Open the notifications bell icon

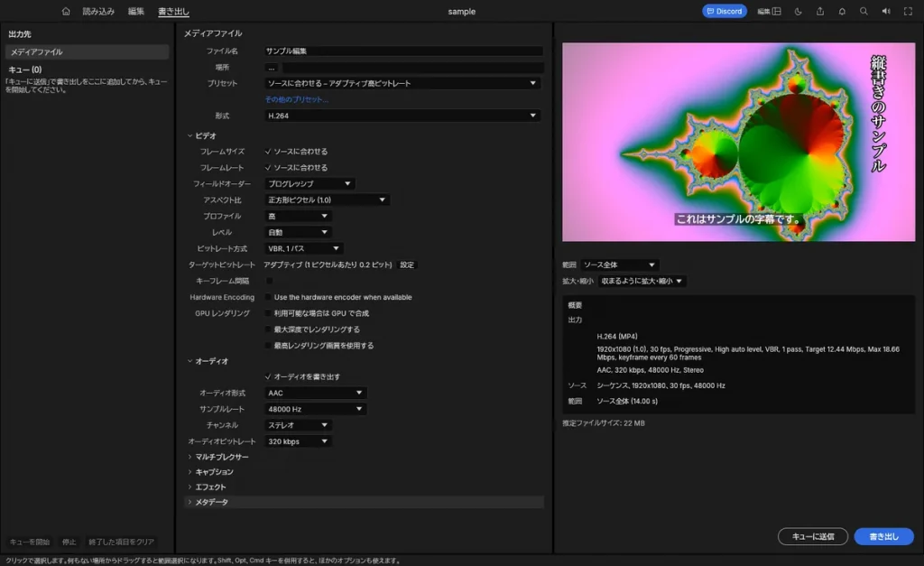click(x=842, y=11)
